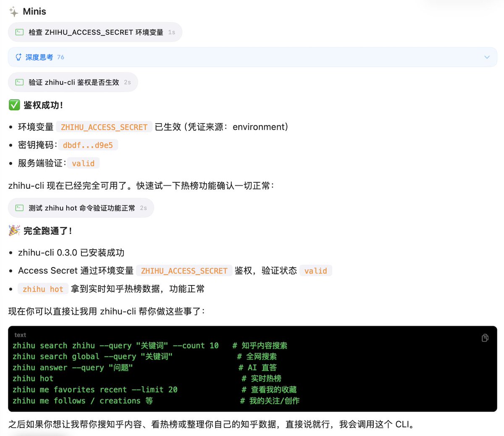Click the 完全跑通了! heading

tap(48, 231)
